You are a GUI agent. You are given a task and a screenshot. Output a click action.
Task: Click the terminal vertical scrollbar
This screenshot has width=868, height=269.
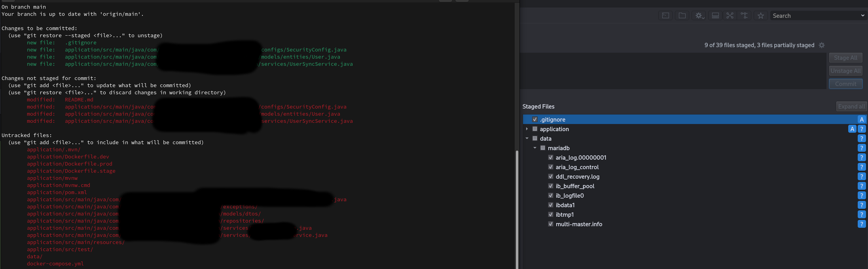click(517, 209)
